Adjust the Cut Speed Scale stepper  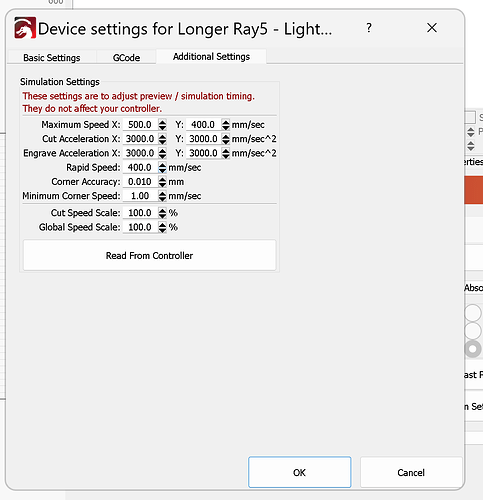click(162, 213)
